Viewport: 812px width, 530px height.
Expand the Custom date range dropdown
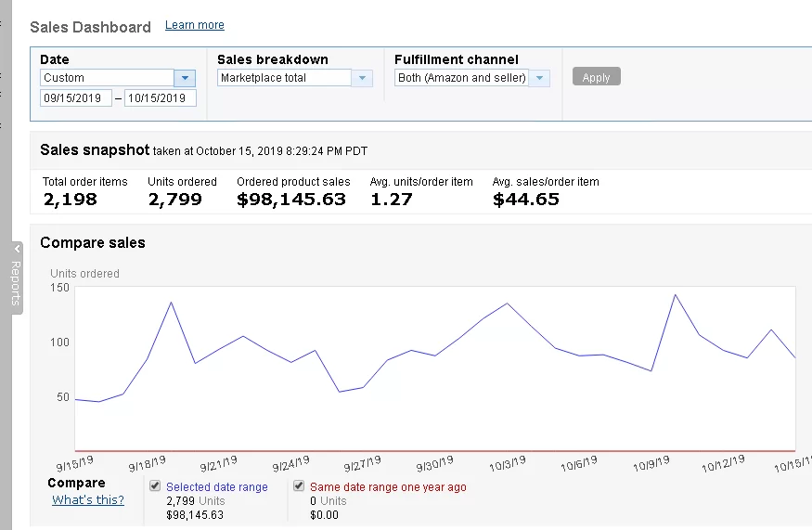pyautogui.click(x=185, y=79)
